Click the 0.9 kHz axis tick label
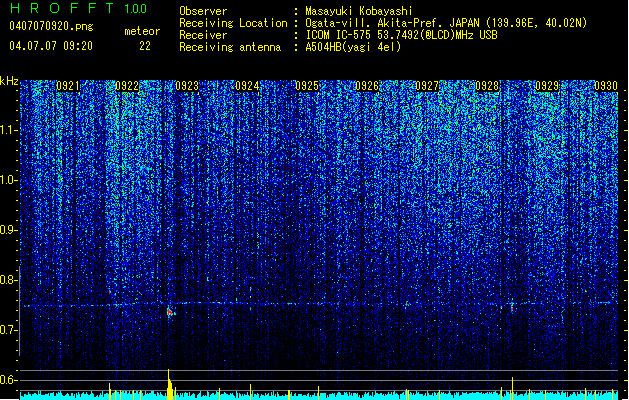Image resolution: width=629 pixels, height=400 pixels. click(8, 230)
